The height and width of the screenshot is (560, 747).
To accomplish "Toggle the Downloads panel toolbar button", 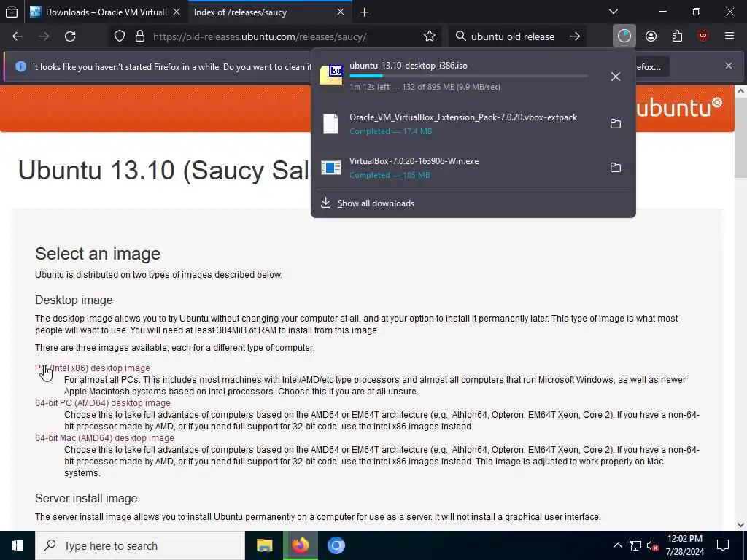I will coord(624,36).
